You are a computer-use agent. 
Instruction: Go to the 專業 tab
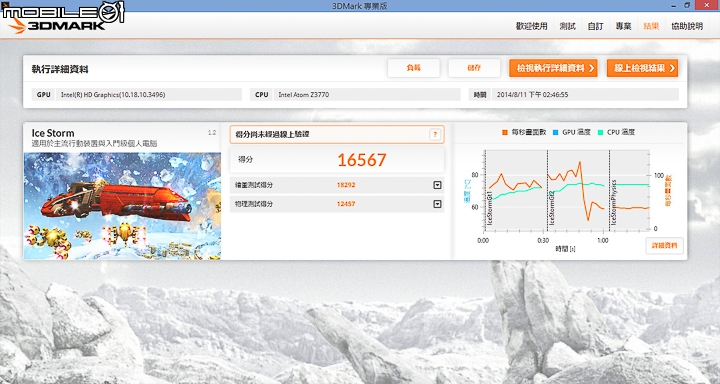pyautogui.click(x=623, y=26)
